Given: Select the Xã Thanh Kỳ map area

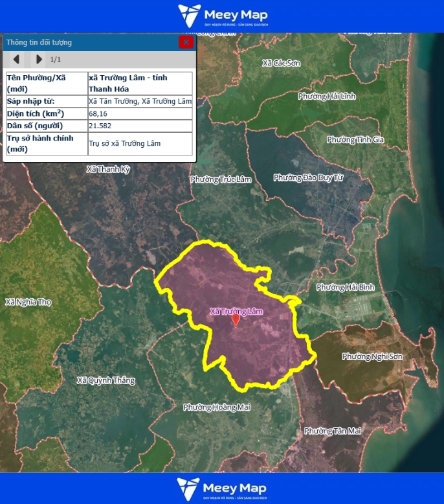Looking at the screenshot, I should coord(108,169).
